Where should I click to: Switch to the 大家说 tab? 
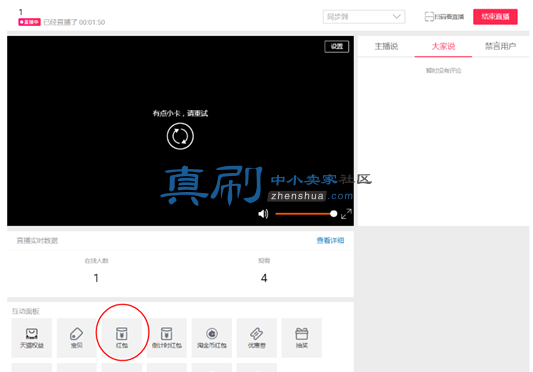(443, 46)
